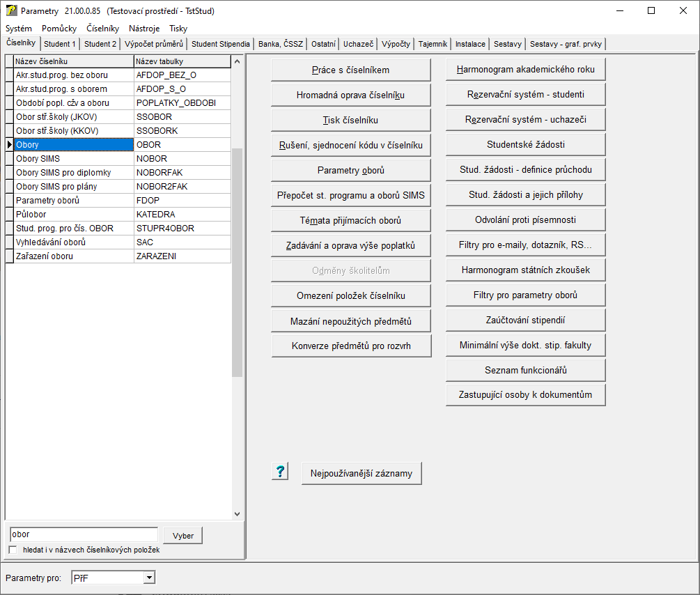This screenshot has width=700, height=595.
Task: Select the Půlobor row in the list
Action: [x=69, y=215]
